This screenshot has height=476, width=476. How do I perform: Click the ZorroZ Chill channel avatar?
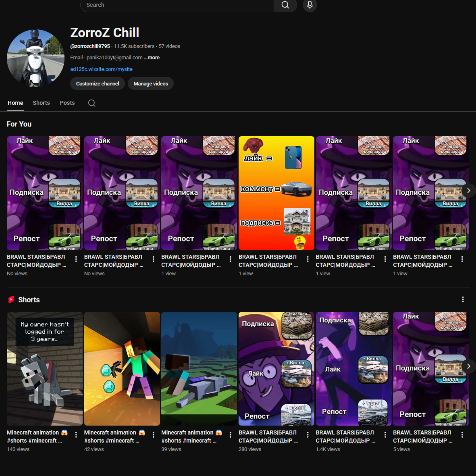click(36, 58)
